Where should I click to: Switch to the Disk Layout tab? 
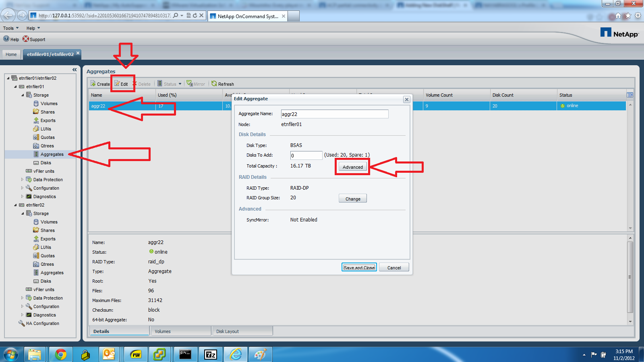point(242,331)
